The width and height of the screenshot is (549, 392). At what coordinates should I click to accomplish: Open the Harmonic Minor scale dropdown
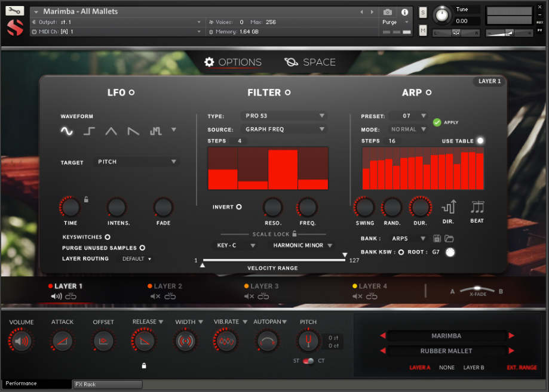(x=300, y=245)
